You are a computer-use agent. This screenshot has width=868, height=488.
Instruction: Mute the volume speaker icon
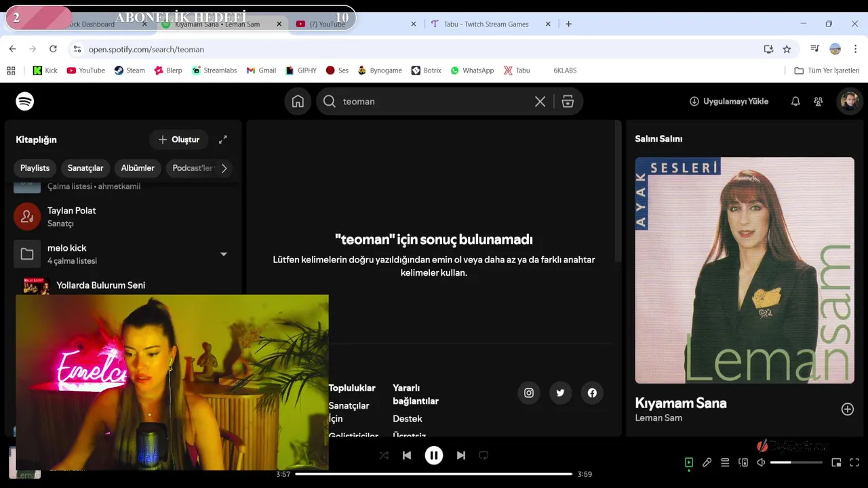click(x=761, y=463)
